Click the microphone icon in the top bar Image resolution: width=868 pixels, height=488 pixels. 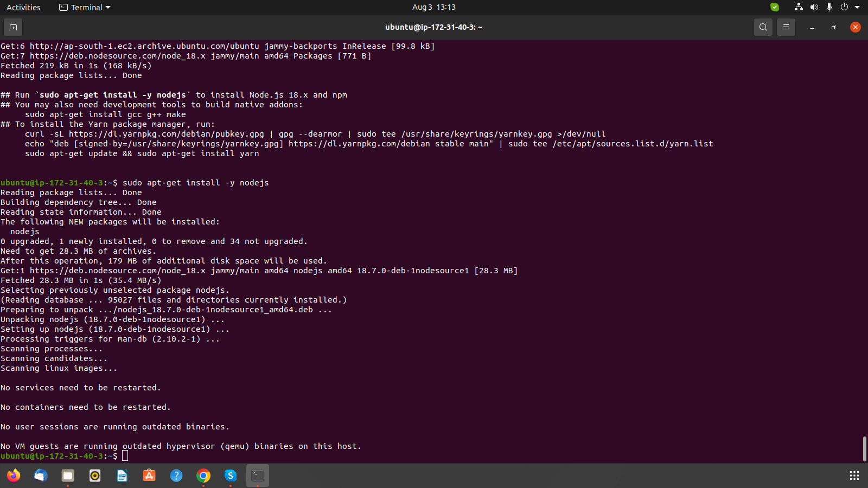click(x=828, y=7)
